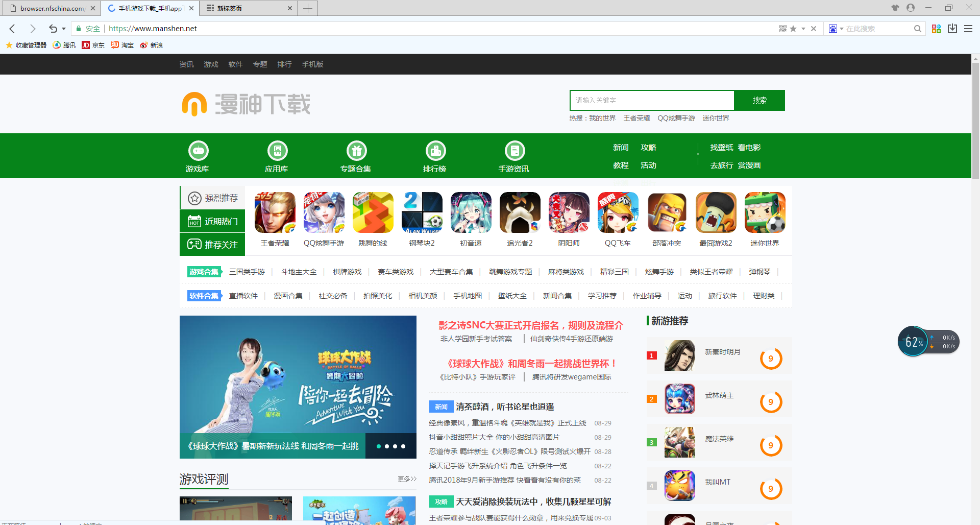Image resolution: width=980 pixels, height=525 pixels.
Task: Open the 部落冲突 game icon
Action: click(667, 212)
